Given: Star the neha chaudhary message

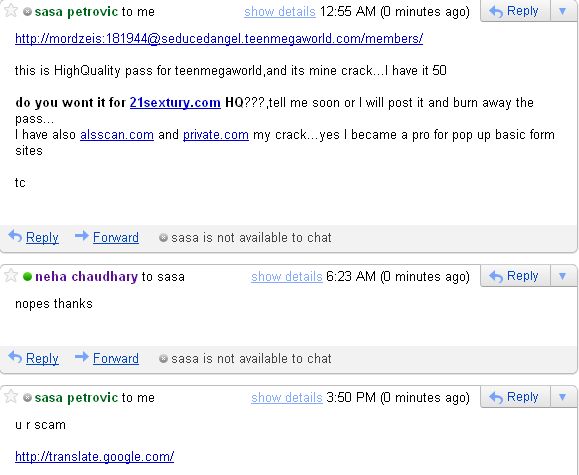Looking at the screenshot, I should point(11,275).
